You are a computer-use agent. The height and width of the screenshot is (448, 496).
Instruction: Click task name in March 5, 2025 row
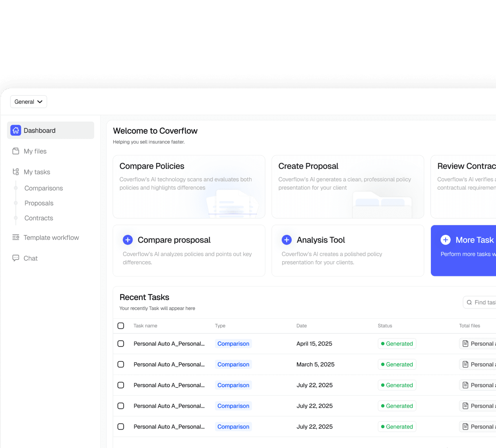coord(169,364)
